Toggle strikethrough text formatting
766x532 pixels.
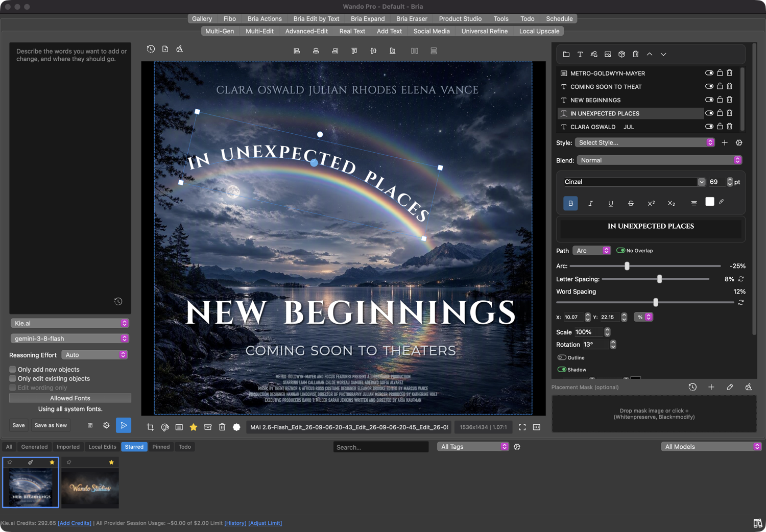631,203
